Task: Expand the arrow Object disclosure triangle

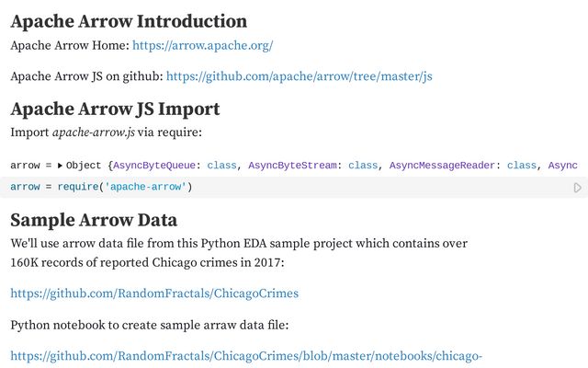Action: pos(60,166)
